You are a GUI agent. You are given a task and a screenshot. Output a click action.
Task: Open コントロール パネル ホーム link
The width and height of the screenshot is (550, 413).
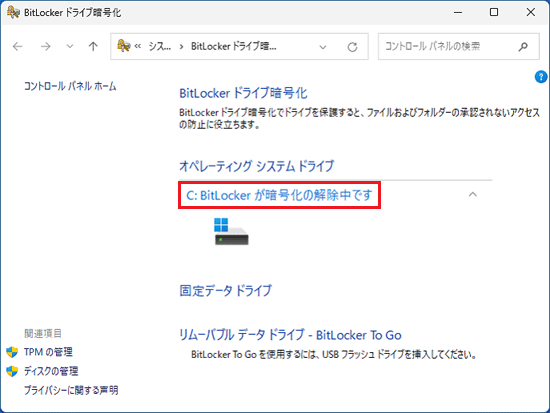70,86
